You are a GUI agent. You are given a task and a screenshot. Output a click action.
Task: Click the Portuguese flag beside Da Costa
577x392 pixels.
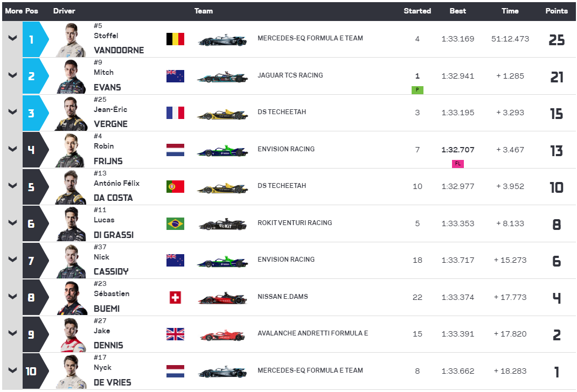click(x=175, y=186)
